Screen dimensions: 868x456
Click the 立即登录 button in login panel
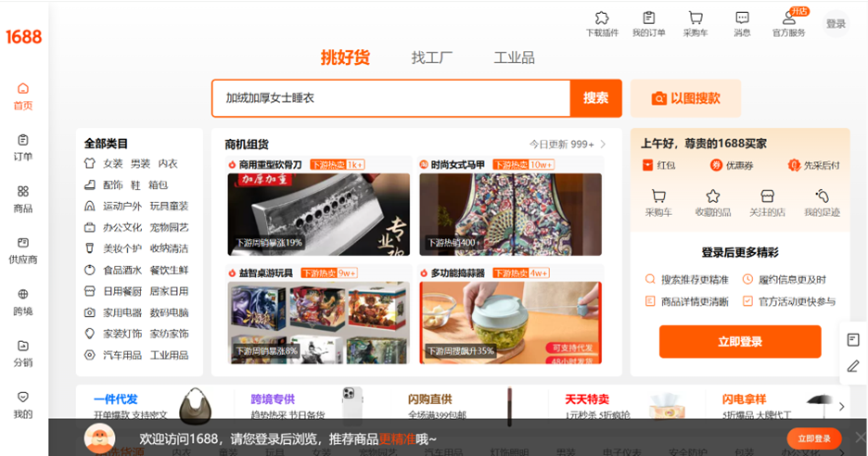coord(739,341)
